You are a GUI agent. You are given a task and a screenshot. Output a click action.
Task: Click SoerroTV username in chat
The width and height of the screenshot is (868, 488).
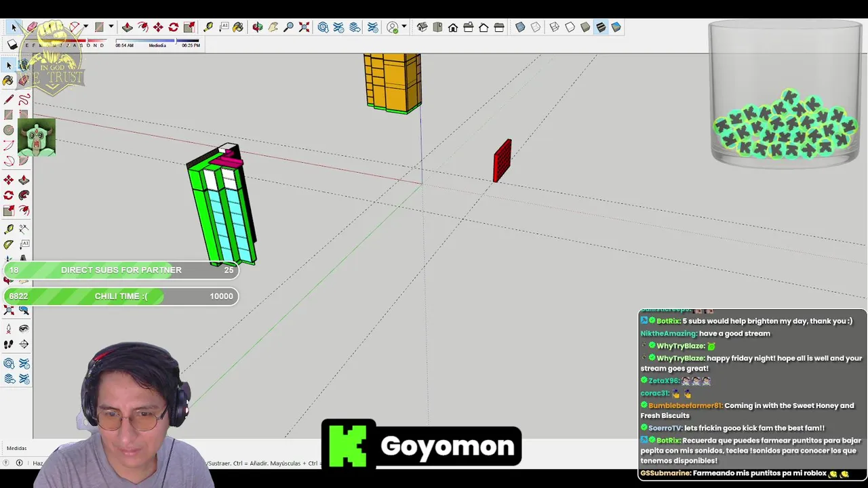tap(665, 428)
